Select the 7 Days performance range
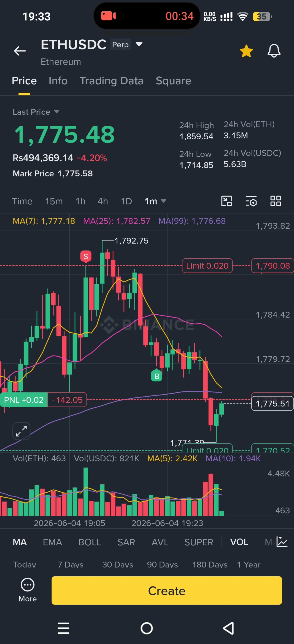 (x=71, y=565)
